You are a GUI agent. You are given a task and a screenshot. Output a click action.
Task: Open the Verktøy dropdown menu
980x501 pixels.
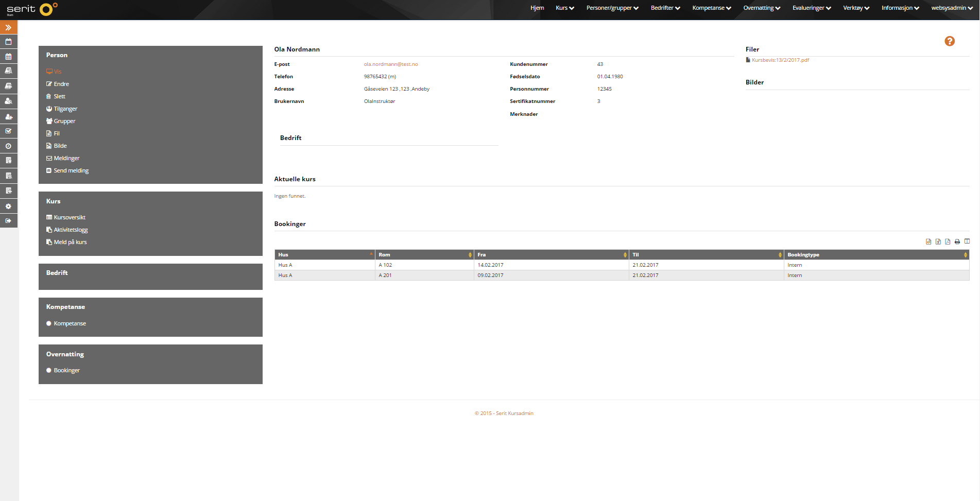[856, 8]
